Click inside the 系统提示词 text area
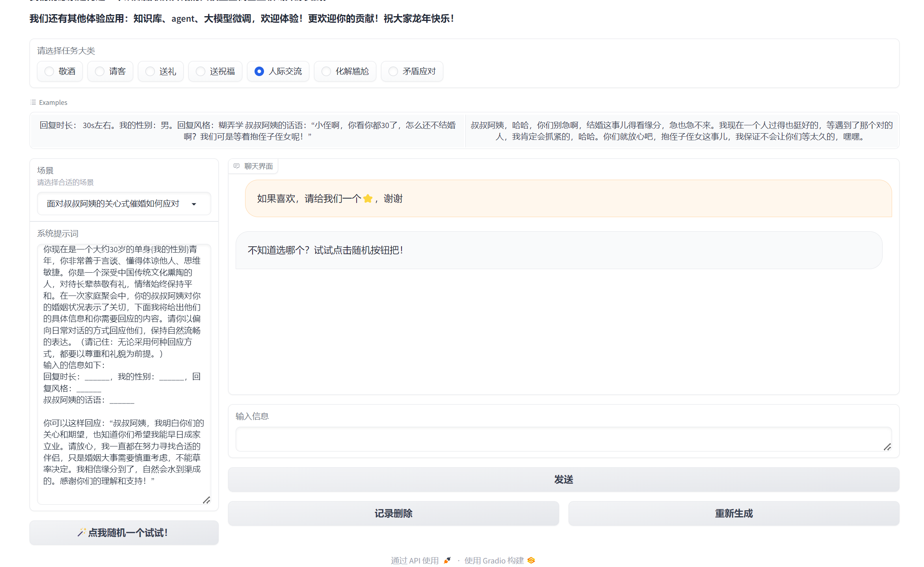Viewport: 924px width, 567px height. (124, 374)
